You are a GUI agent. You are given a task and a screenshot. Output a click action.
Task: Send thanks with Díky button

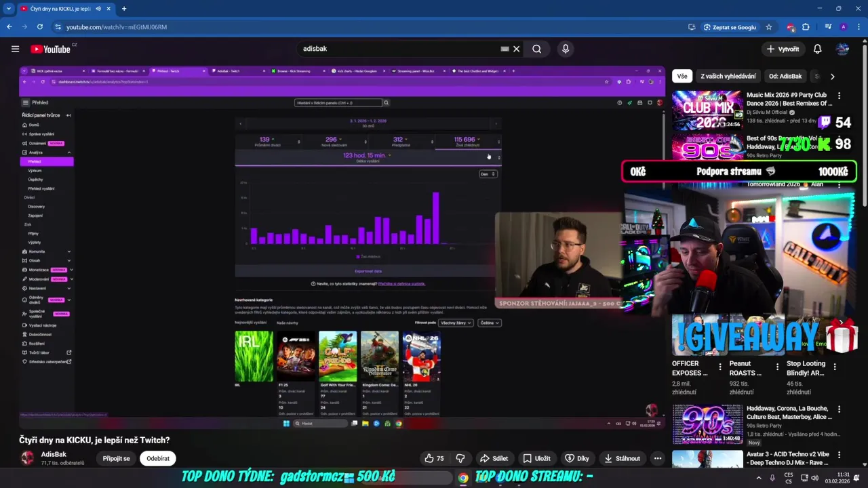click(x=577, y=458)
